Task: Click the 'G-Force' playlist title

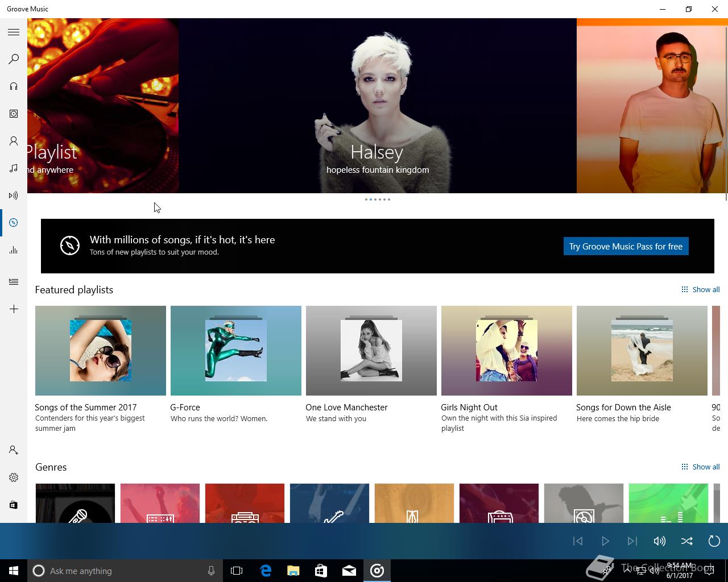Action: click(185, 408)
